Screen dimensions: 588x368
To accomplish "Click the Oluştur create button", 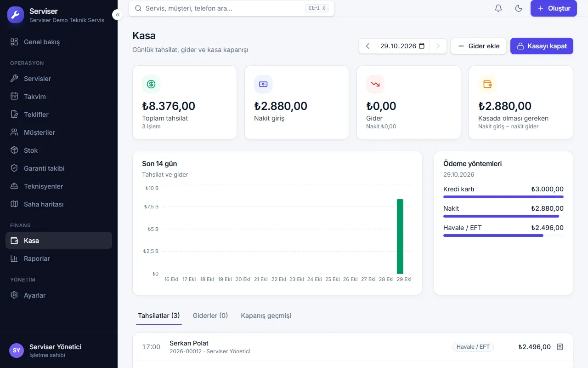I will 554,8.
